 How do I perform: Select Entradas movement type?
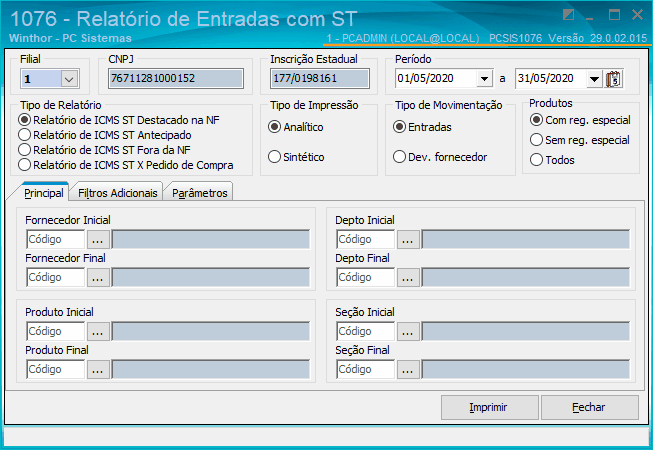click(422, 127)
